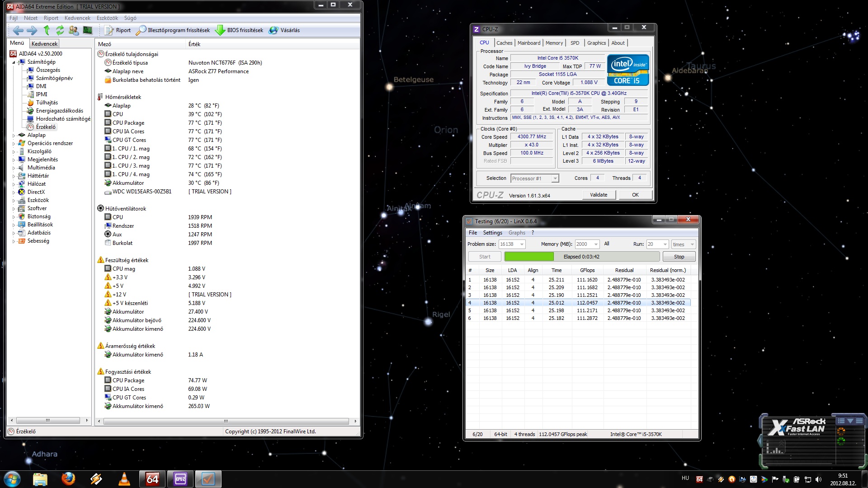The height and width of the screenshot is (488, 868).
Task: Expand Kiszolgáló tree node
Action: pyautogui.click(x=14, y=151)
